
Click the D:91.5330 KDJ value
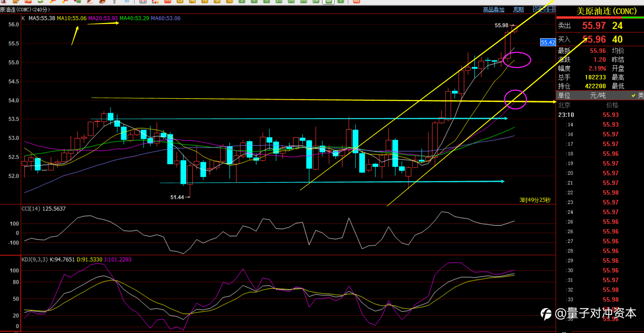point(89,259)
